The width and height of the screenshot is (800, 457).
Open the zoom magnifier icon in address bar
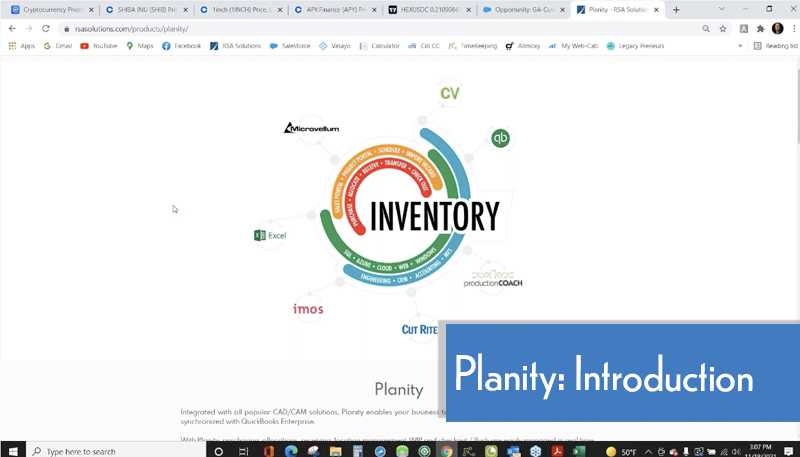[706, 29]
